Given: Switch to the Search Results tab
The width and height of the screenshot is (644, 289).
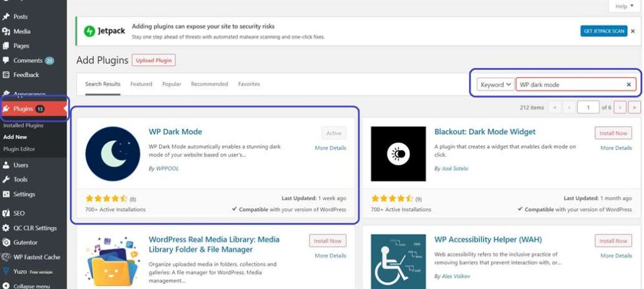Looking at the screenshot, I should coord(103,84).
